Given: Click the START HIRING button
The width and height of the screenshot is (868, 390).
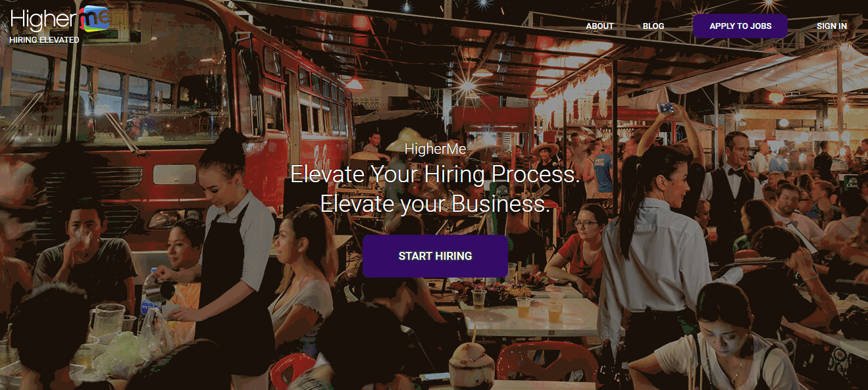Looking at the screenshot, I should [x=435, y=256].
